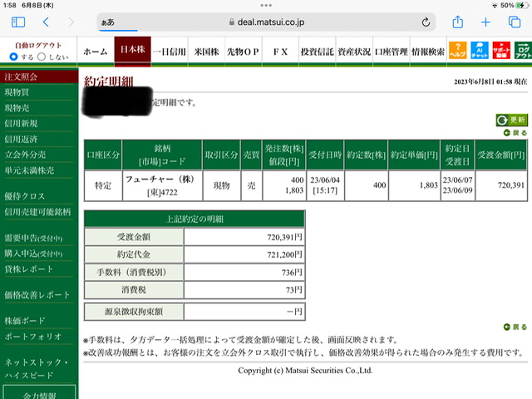Reload the page with refresh icon
Viewport: 532px width, 399px height.
coord(426,22)
